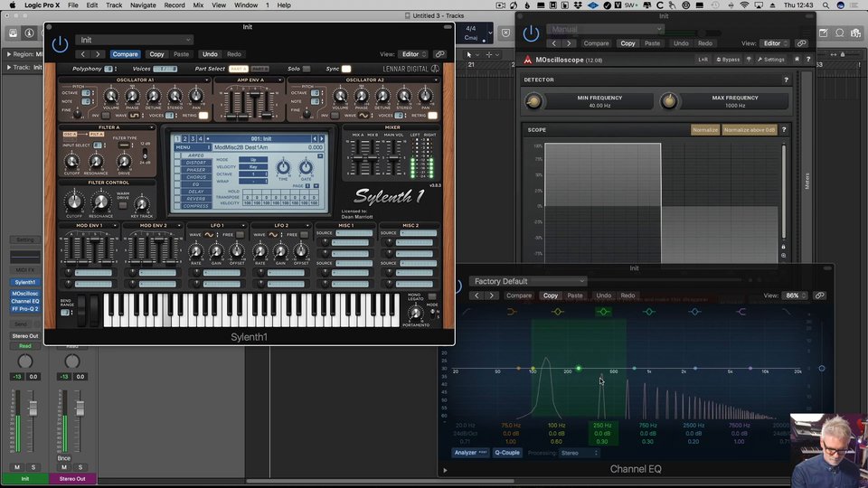
Task: Open Detector panel help question mark
Action: pyautogui.click(x=786, y=80)
